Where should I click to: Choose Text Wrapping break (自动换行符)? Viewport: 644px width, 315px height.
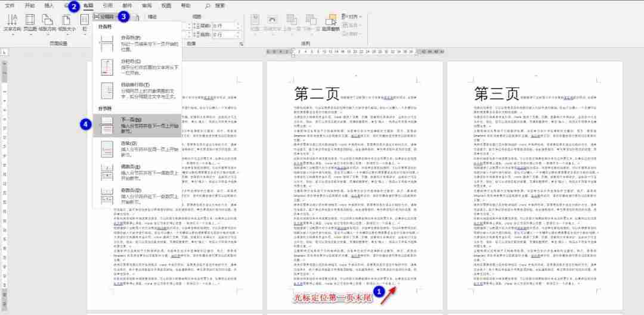(137, 91)
